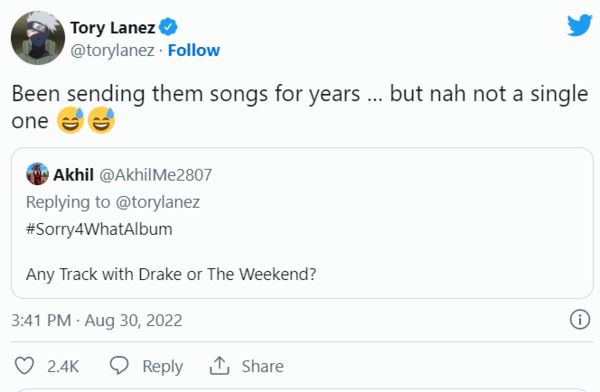Image resolution: width=600 pixels, height=392 pixels.
Task: Click the blue verified badge
Action: coord(168,27)
